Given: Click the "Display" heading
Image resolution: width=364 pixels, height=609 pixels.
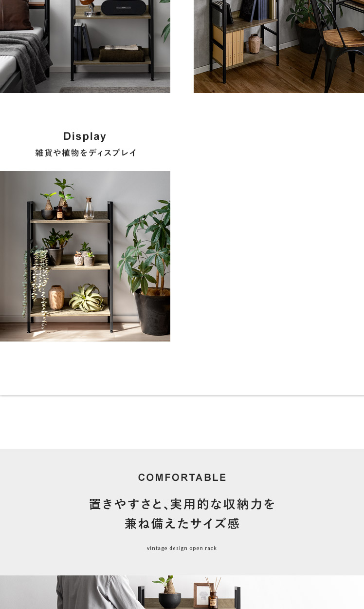Looking at the screenshot, I should (x=85, y=136).
